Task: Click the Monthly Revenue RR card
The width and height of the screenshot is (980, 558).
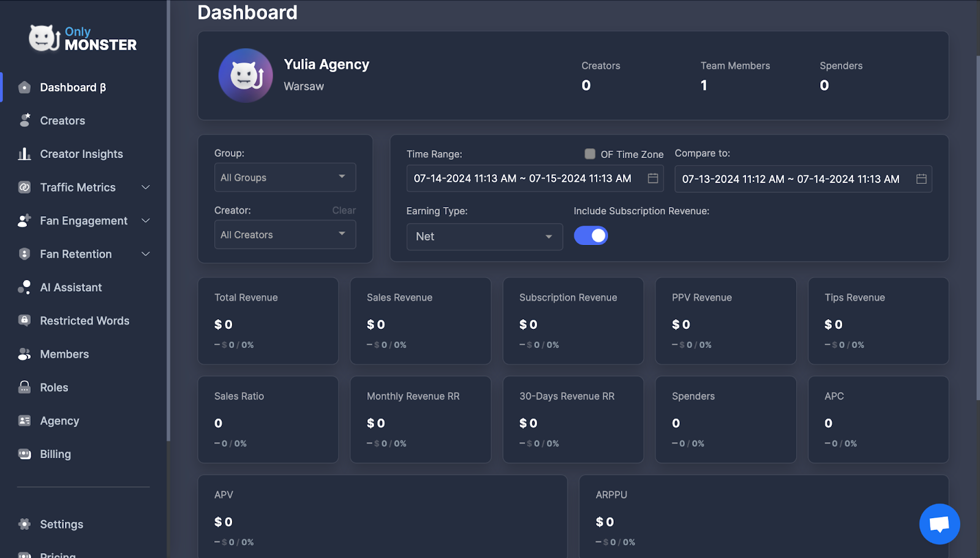Action: pyautogui.click(x=420, y=420)
